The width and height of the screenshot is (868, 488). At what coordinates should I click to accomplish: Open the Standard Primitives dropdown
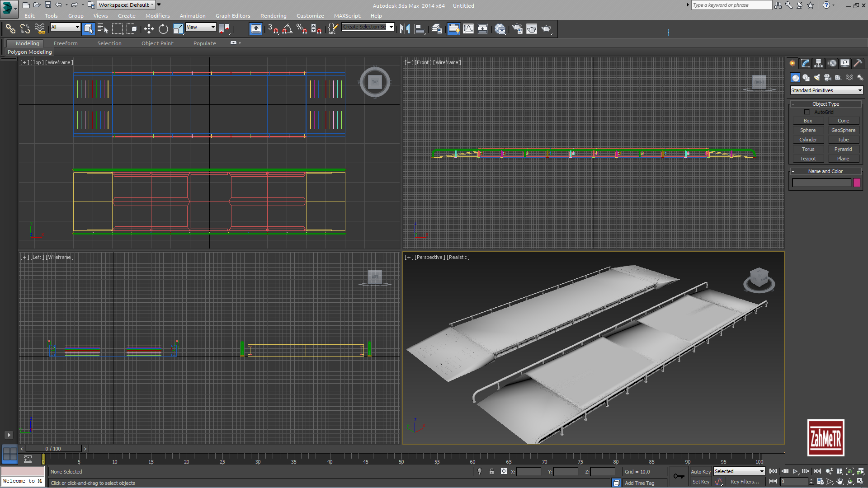(826, 90)
